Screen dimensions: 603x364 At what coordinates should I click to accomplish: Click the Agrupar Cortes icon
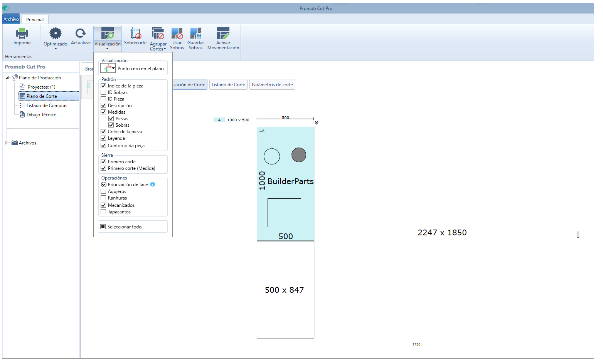coord(158,33)
